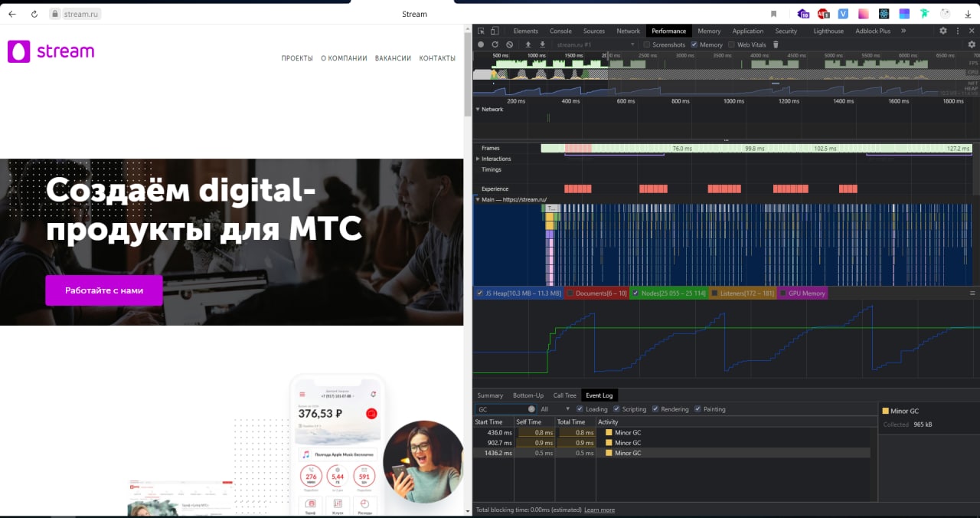
Task: Toggle the Nodes counter checkbox
Action: (635, 293)
